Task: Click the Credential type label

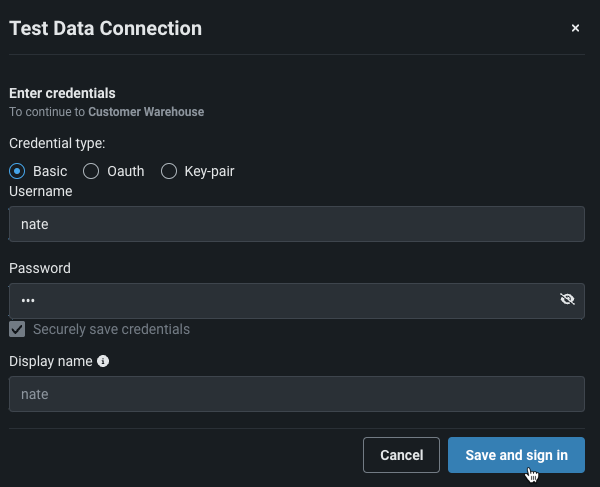Action: (64, 144)
